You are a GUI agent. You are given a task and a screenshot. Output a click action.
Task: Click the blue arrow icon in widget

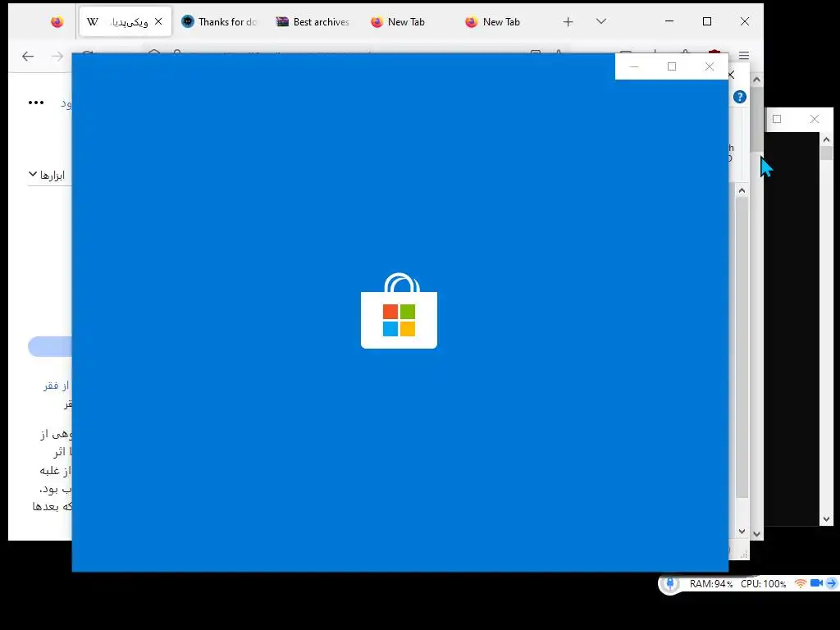click(x=832, y=583)
